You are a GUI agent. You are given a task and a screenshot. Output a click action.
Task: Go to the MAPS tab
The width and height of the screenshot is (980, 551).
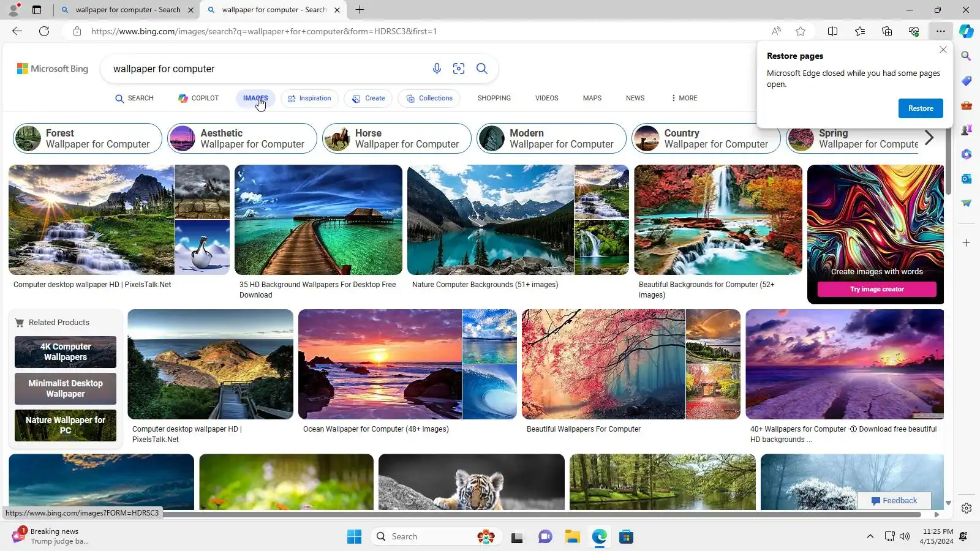pyautogui.click(x=592, y=98)
